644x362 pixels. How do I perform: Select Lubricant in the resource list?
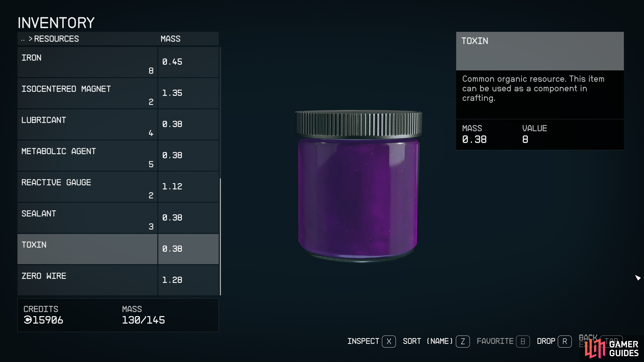tap(118, 124)
